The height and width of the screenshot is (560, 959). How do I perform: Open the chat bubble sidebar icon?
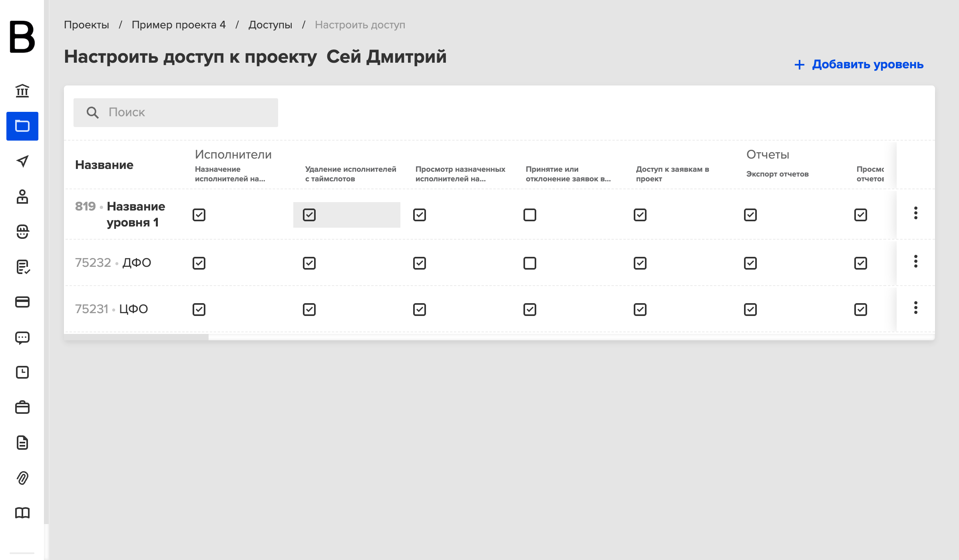click(x=22, y=338)
